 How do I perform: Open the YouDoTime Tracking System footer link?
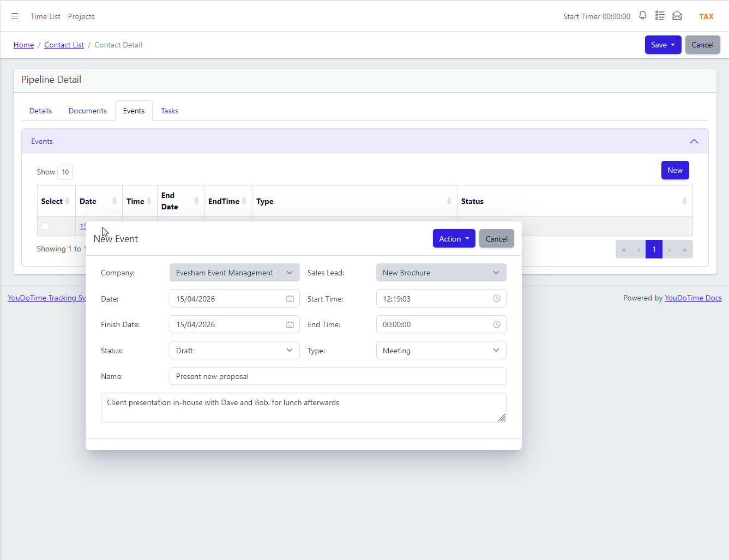[46, 298]
